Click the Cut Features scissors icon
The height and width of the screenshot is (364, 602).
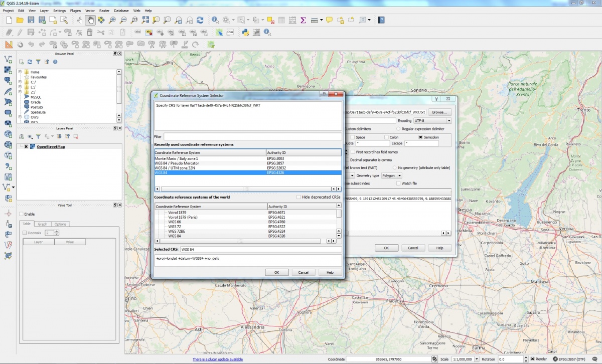pos(101,32)
